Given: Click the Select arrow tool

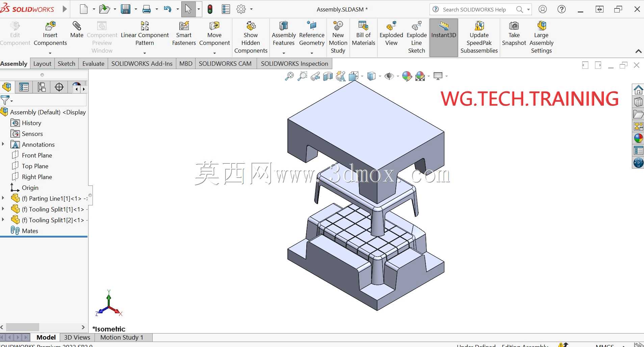Looking at the screenshot, I should click(x=188, y=9).
